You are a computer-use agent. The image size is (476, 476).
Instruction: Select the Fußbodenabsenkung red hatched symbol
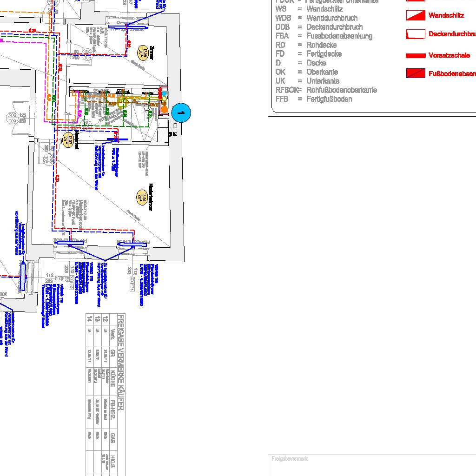pyautogui.click(x=416, y=73)
